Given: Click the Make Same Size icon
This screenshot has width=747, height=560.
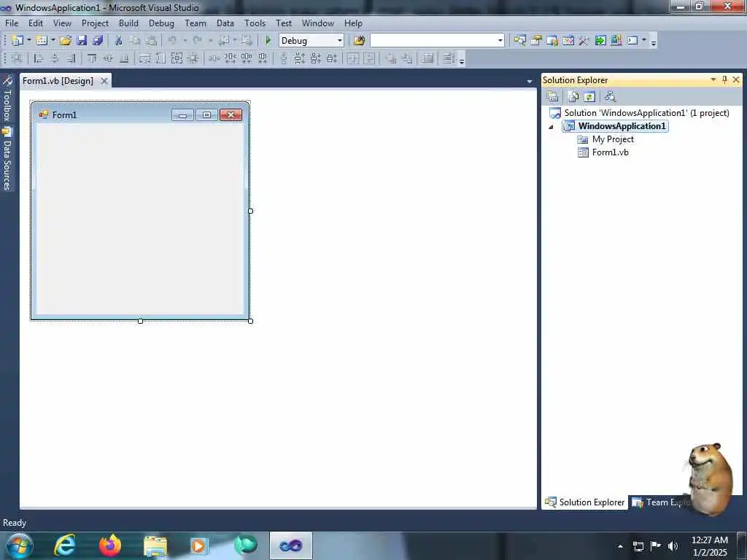Looking at the screenshot, I should tap(177, 58).
